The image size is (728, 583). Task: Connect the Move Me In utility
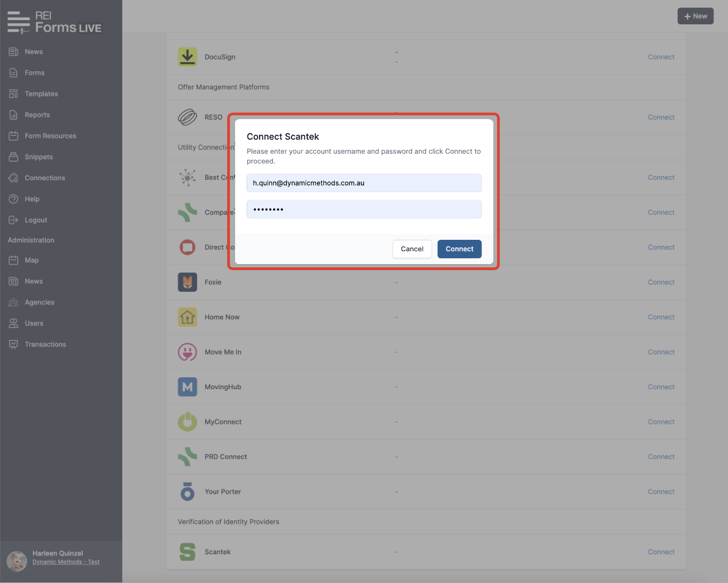pyautogui.click(x=661, y=352)
